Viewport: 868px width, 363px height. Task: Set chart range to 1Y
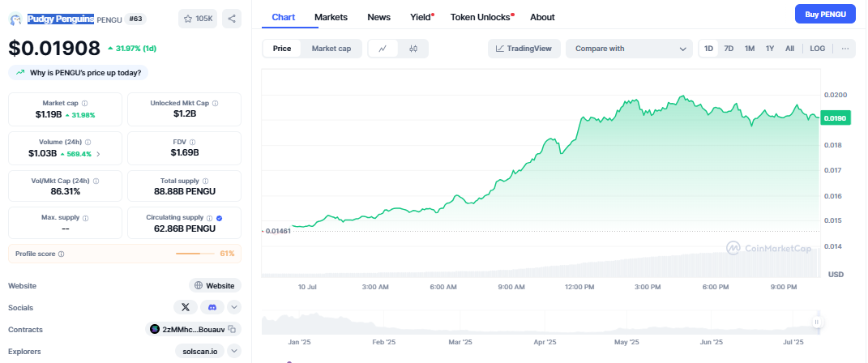pyautogui.click(x=770, y=49)
